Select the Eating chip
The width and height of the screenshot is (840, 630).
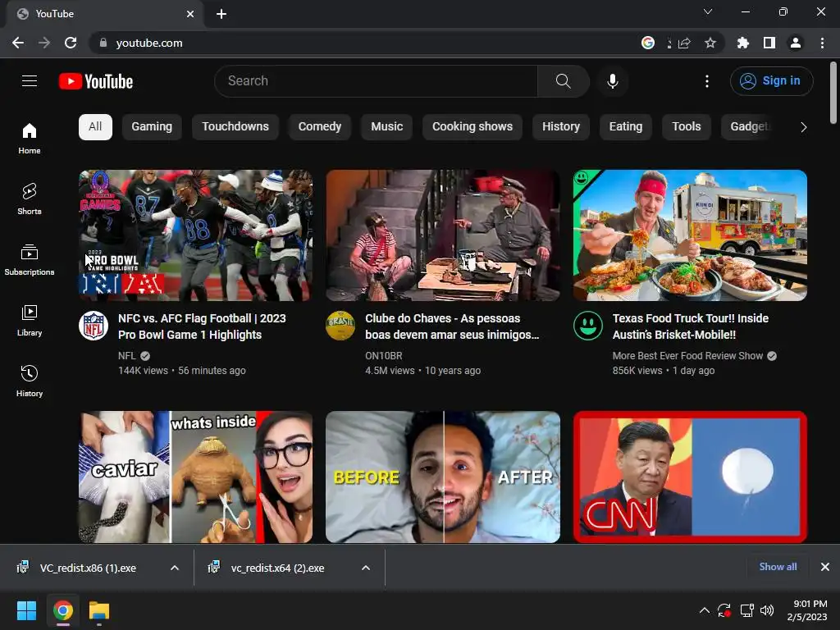coord(626,127)
